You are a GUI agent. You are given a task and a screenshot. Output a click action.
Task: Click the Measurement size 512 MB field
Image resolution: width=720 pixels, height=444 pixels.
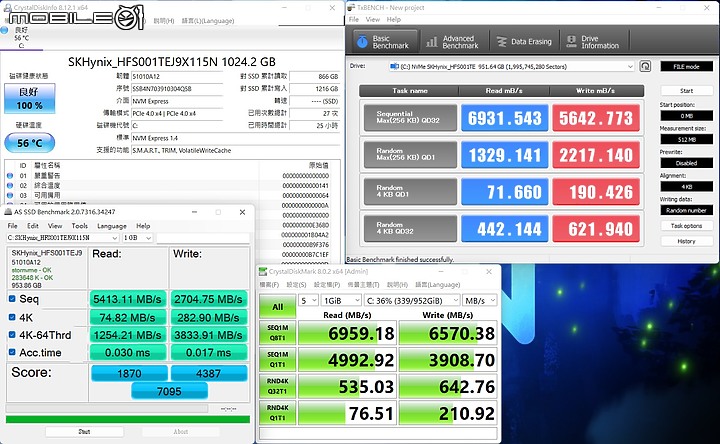(686, 139)
